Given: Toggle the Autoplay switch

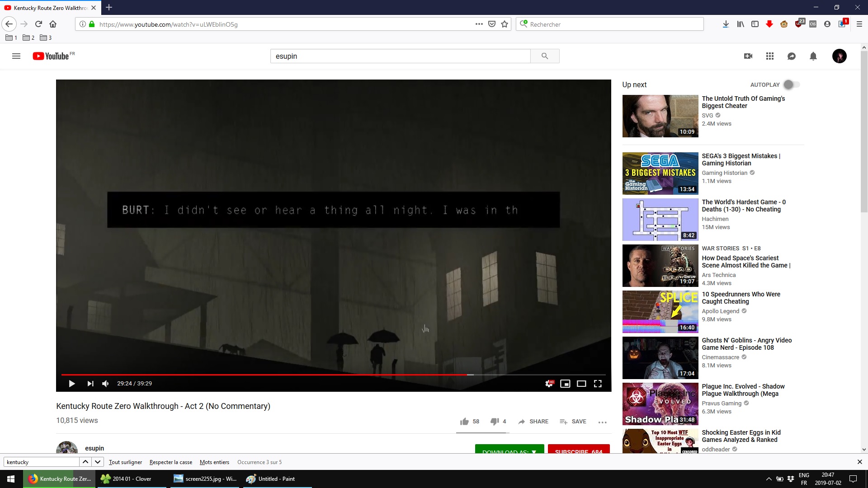Looking at the screenshot, I should (792, 84).
